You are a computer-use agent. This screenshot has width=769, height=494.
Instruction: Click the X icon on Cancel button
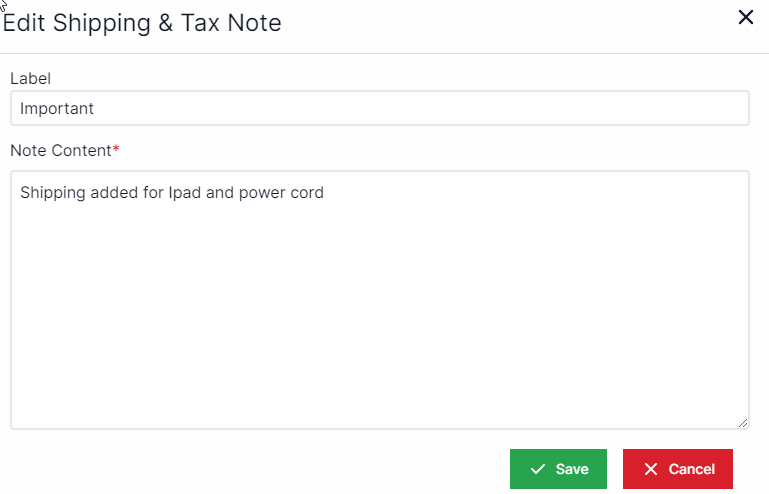[651, 469]
